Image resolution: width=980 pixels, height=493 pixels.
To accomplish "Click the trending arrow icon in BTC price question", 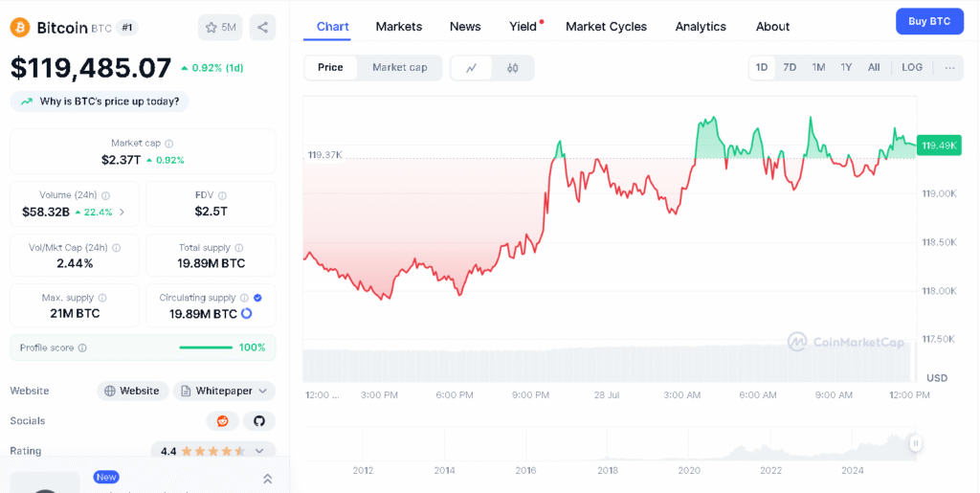I will point(26,101).
